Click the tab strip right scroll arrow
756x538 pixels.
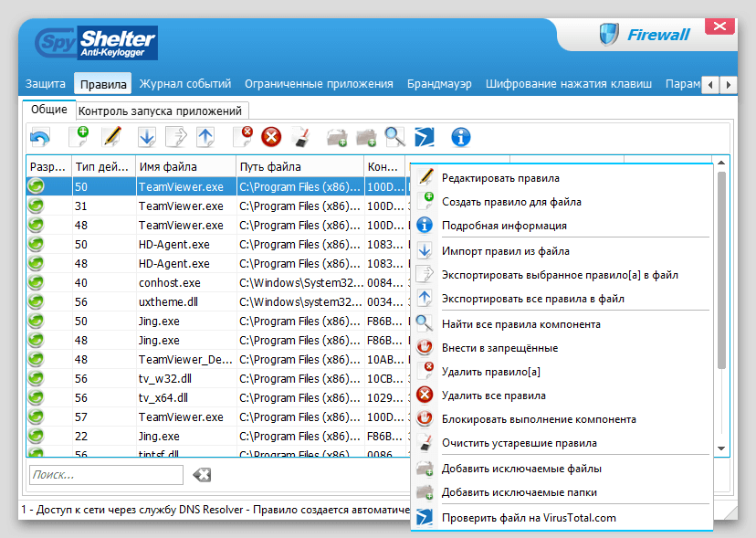[728, 85]
